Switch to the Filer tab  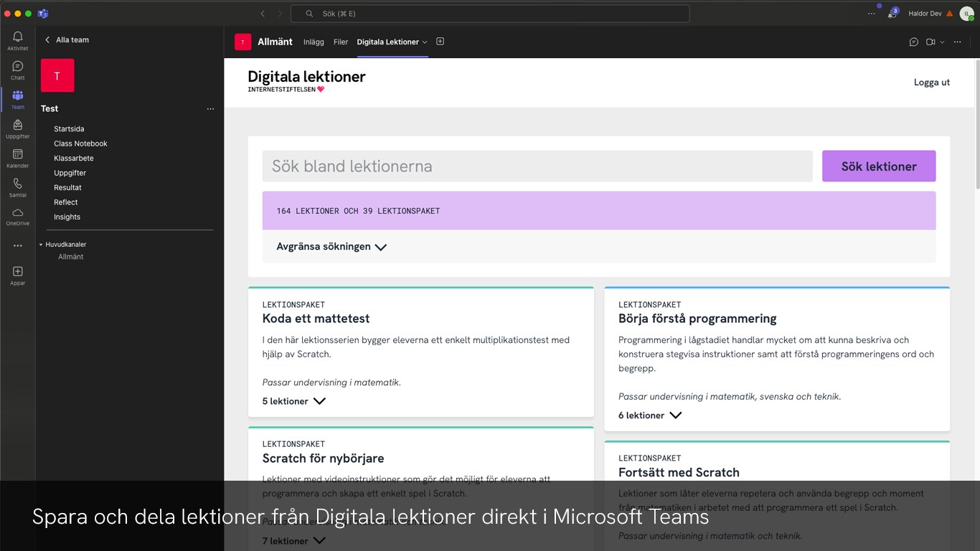click(341, 42)
